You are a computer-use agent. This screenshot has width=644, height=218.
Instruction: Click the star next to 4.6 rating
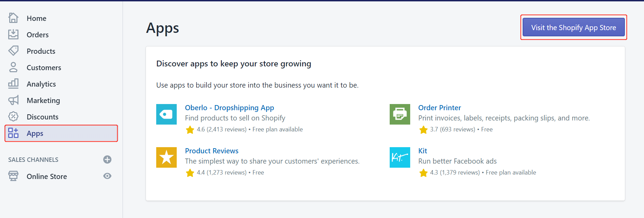[190, 130]
